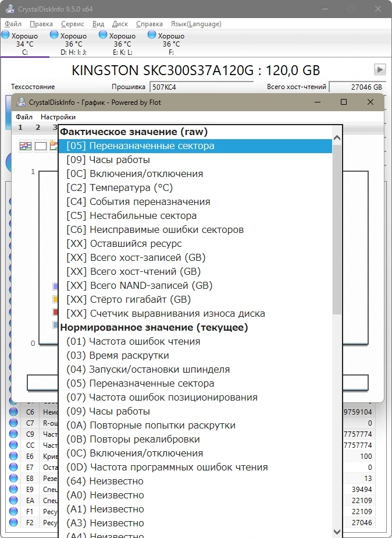This screenshot has width=392, height=538.
Task: Click the status circle for attribute C6
Action: pos(13,412)
